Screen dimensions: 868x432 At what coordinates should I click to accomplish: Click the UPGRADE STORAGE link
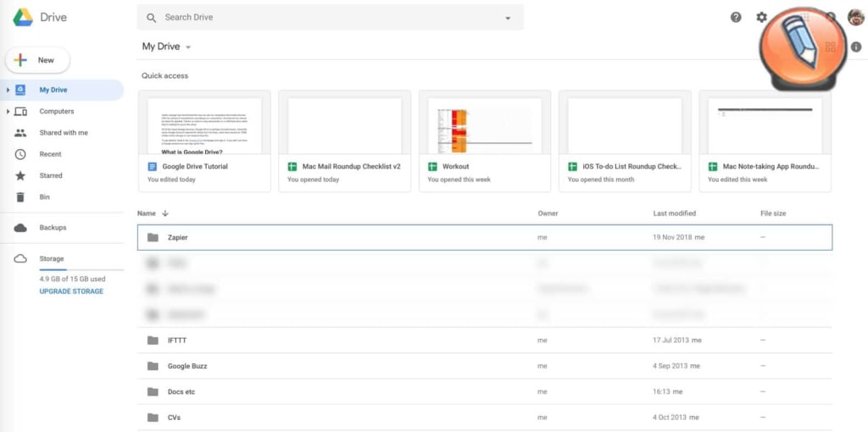[x=71, y=291]
